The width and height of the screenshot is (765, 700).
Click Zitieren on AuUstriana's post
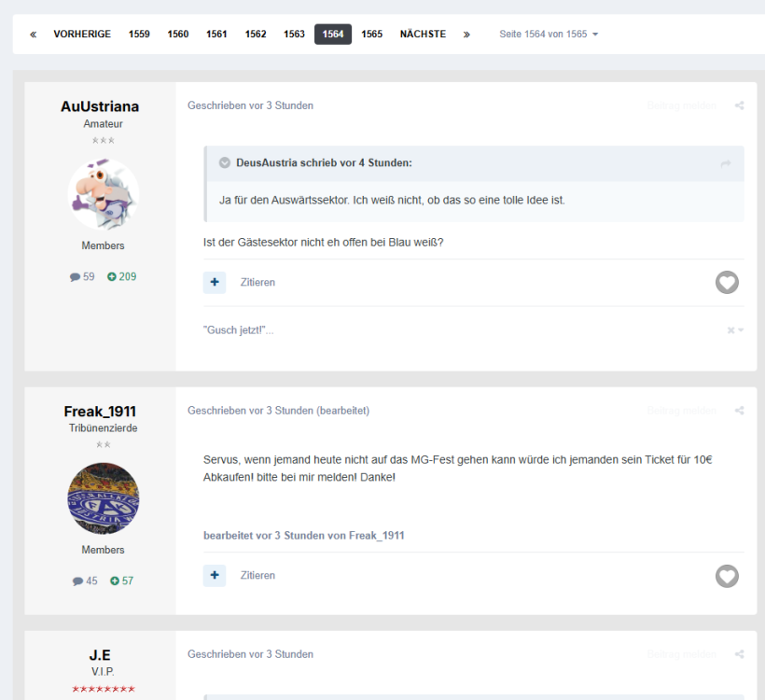click(257, 282)
